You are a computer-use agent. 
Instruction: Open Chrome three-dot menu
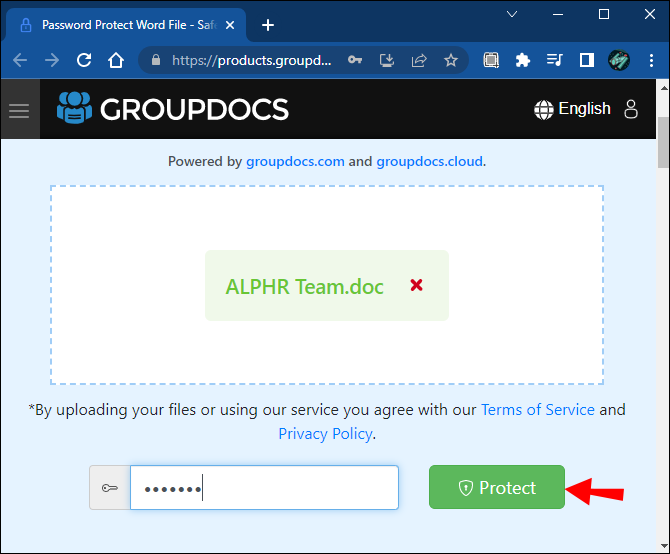(x=651, y=60)
